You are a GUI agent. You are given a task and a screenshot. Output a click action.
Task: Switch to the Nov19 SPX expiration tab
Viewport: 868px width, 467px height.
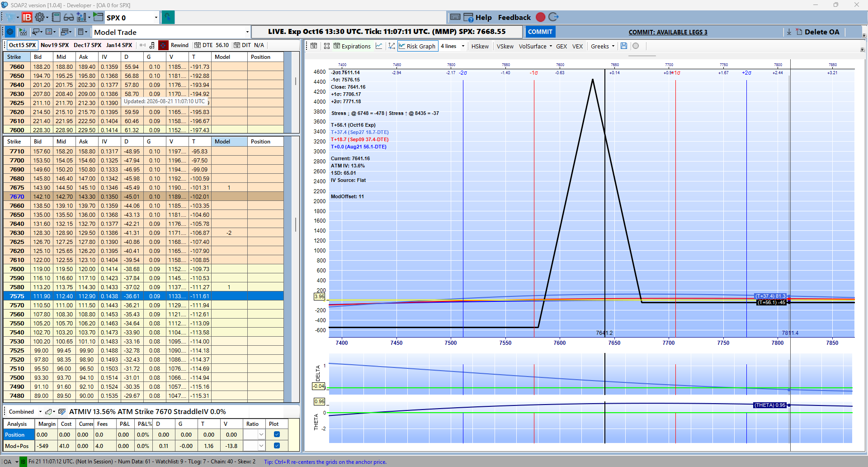(55, 45)
